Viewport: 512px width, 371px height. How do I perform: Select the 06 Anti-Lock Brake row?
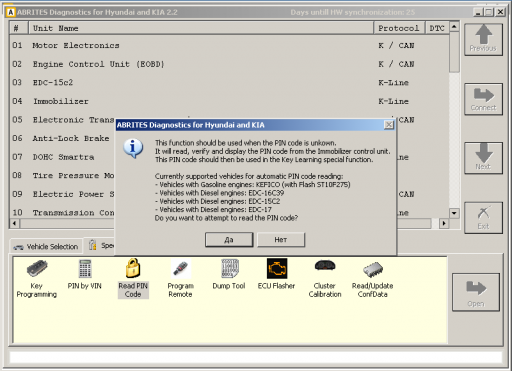[x=62, y=138]
